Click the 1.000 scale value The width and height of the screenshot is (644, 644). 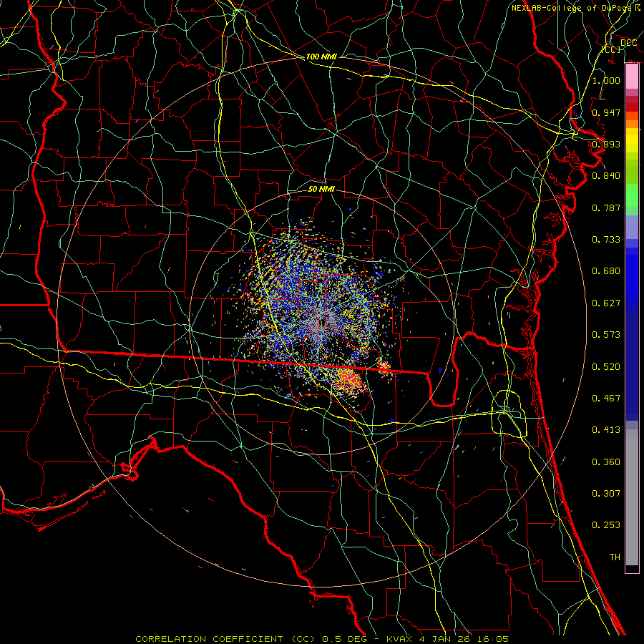click(606, 80)
